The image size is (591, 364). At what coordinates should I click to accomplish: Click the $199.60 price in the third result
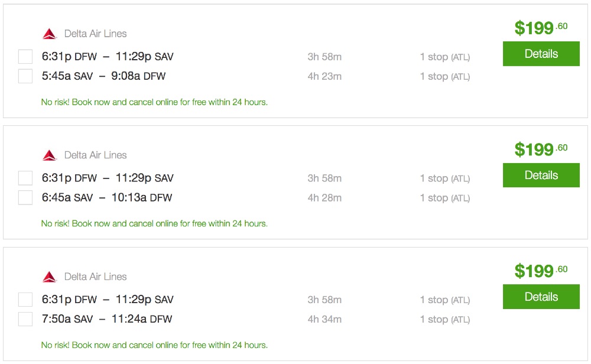click(540, 271)
